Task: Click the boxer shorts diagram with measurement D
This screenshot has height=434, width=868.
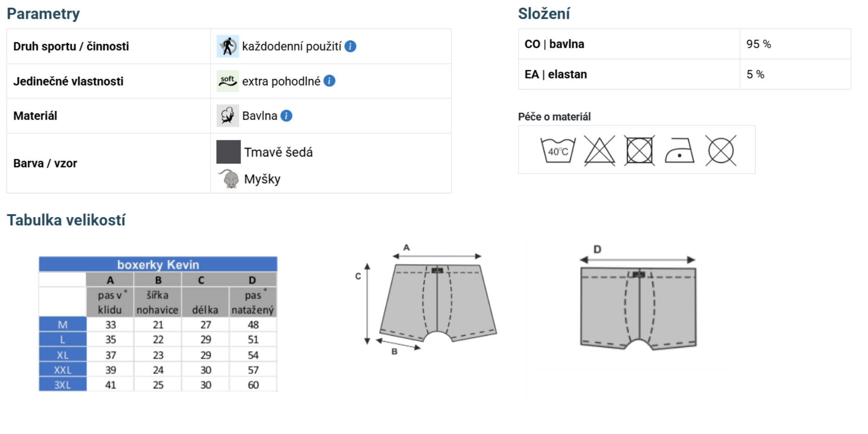Action: click(638, 299)
